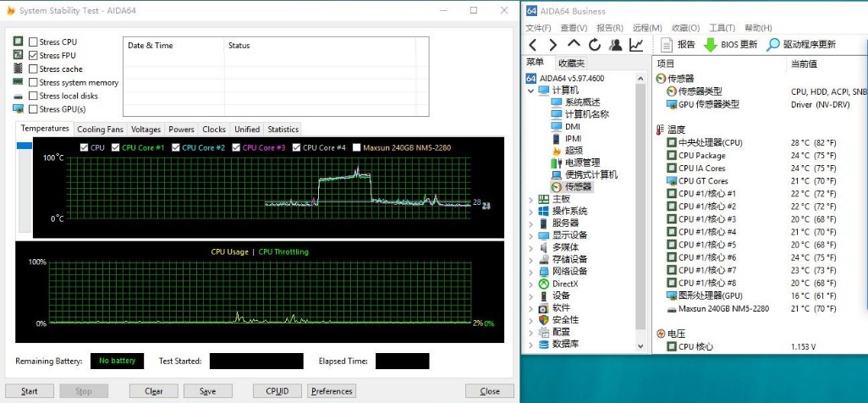868x403 pixels.
Task: Enable Maxsun 240GB NM5-2280 graph checkbox
Action: point(356,147)
